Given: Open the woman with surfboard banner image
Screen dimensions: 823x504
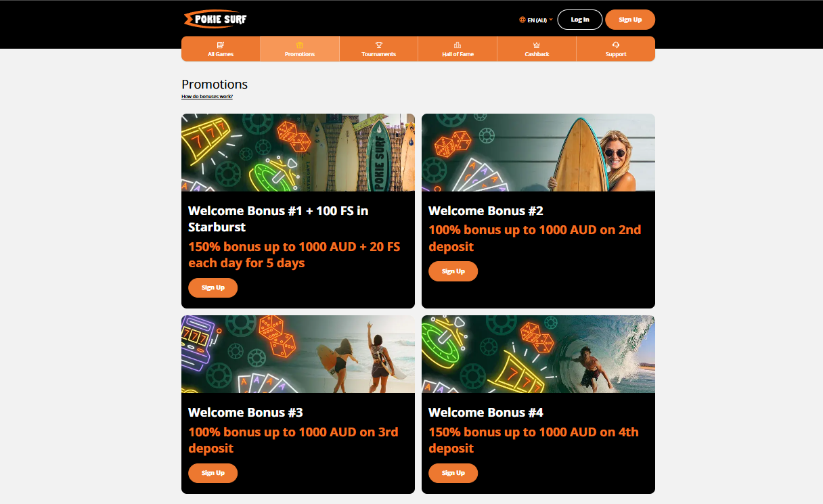Looking at the screenshot, I should click(538, 152).
